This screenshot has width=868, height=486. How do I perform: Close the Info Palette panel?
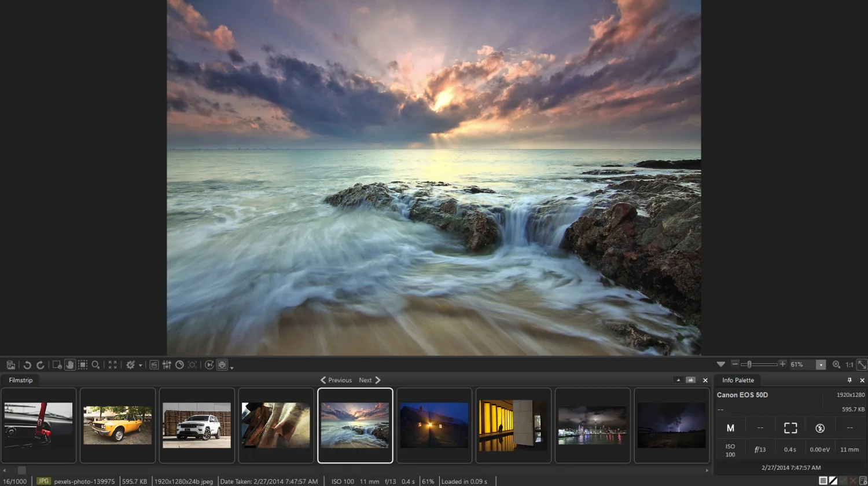[x=862, y=381]
